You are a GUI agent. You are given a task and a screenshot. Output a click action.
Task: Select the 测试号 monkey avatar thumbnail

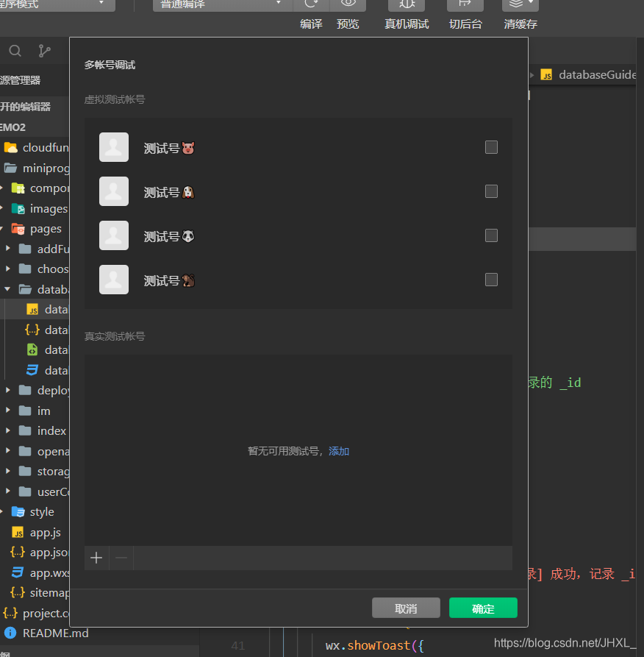pos(114,280)
